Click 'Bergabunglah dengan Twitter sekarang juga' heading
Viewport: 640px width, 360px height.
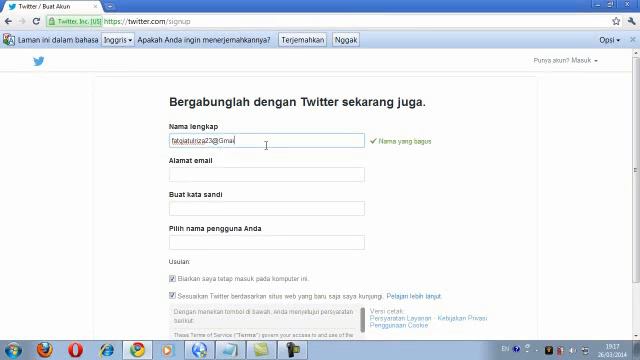click(x=297, y=102)
